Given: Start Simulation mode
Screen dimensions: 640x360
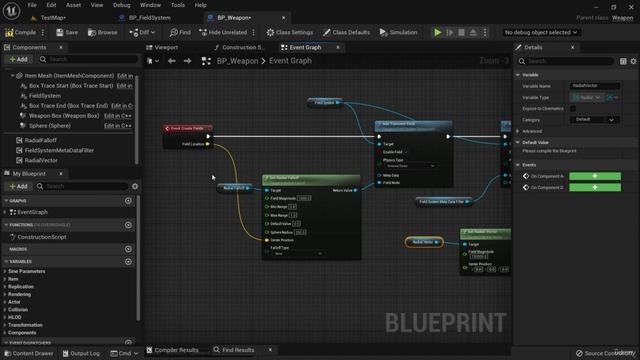Looking at the screenshot, I should (398, 32).
